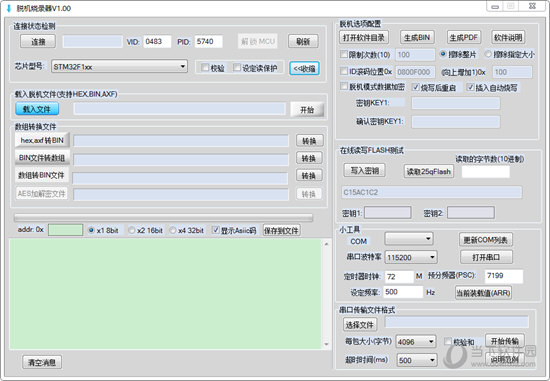Click the 确认密钥KEY1 input field
This screenshot has height=381, width=550.
coord(455,122)
